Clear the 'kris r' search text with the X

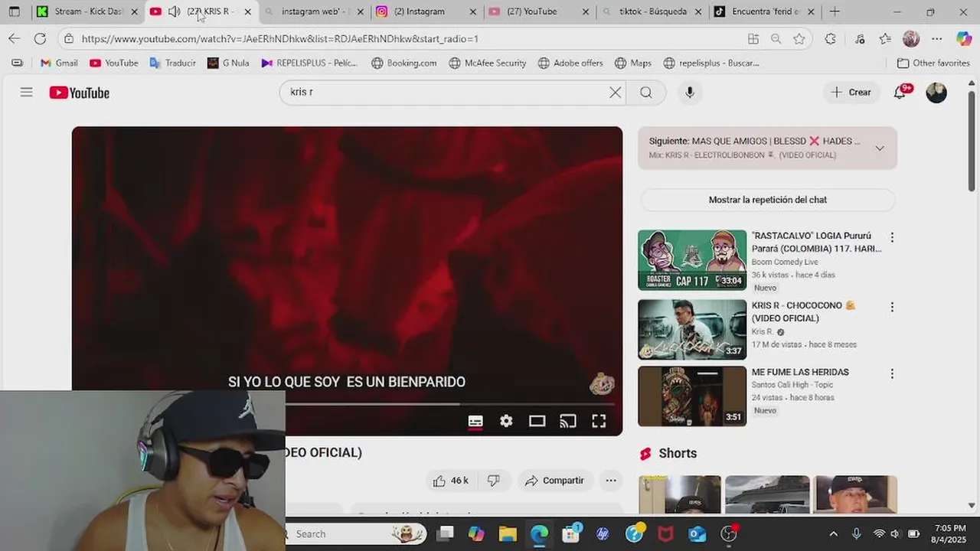click(615, 93)
